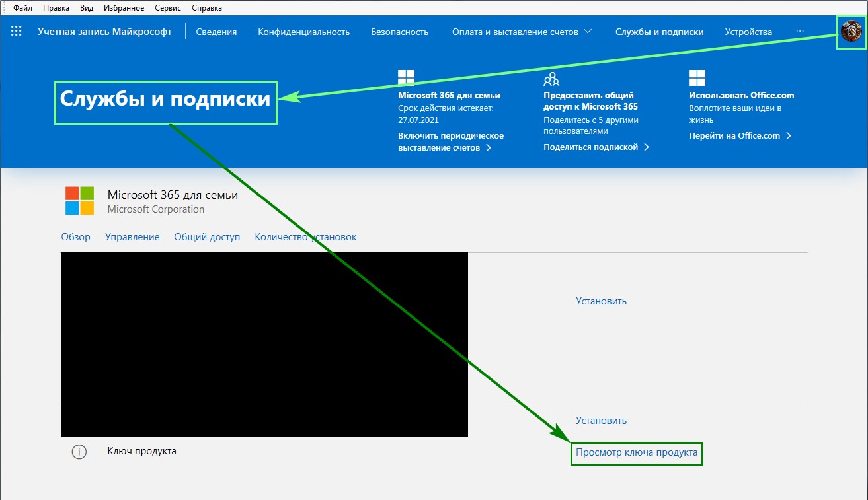
Task: Click the Использовать Office.com heading
Action: (742, 95)
